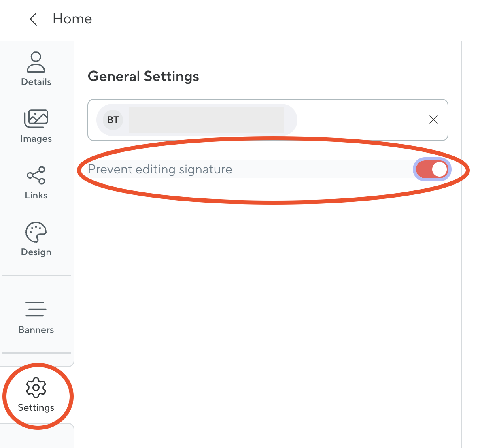Click inside the assignee selection field
The width and height of the screenshot is (497, 448).
[x=268, y=120]
